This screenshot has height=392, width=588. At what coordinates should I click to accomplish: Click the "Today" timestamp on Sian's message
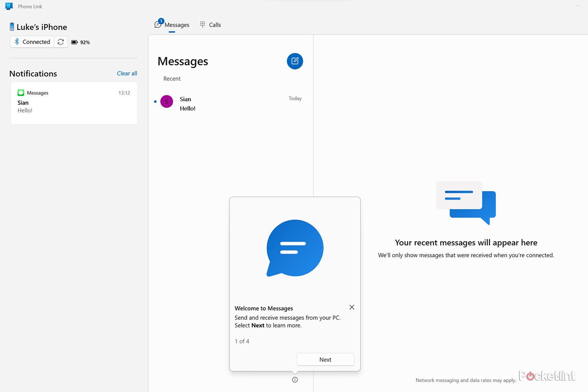click(295, 98)
